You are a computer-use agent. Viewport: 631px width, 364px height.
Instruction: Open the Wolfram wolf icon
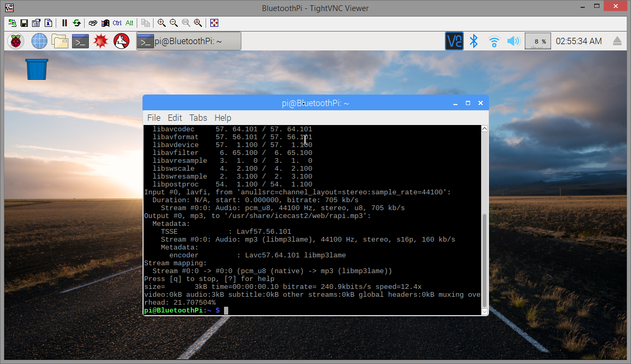(121, 41)
